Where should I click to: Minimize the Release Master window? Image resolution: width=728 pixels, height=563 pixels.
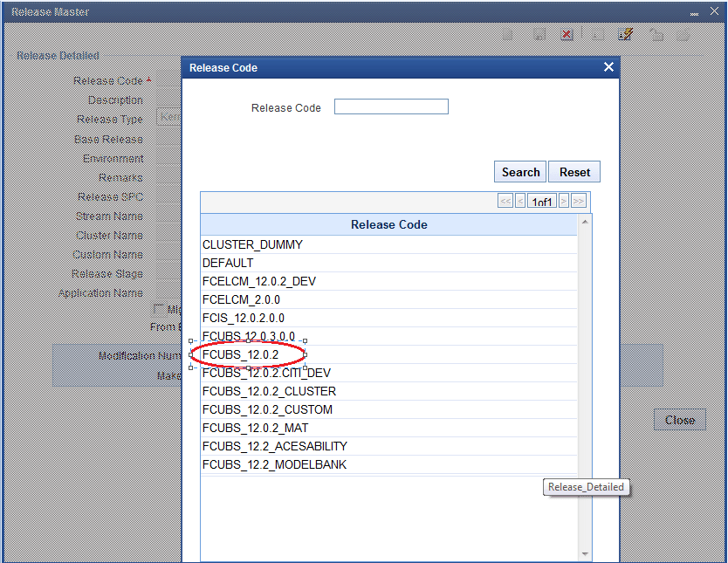(x=695, y=14)
